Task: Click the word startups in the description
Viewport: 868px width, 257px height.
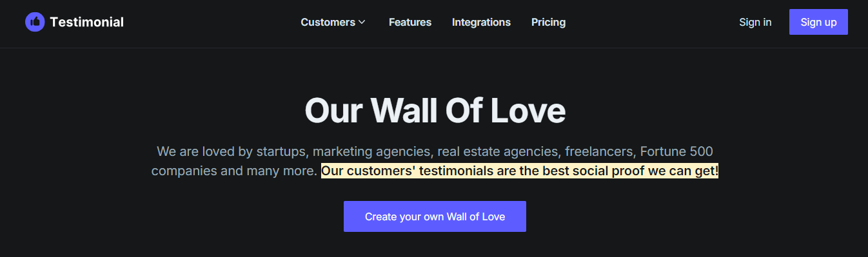Action: pyautogui.click(x=281, y=153)
